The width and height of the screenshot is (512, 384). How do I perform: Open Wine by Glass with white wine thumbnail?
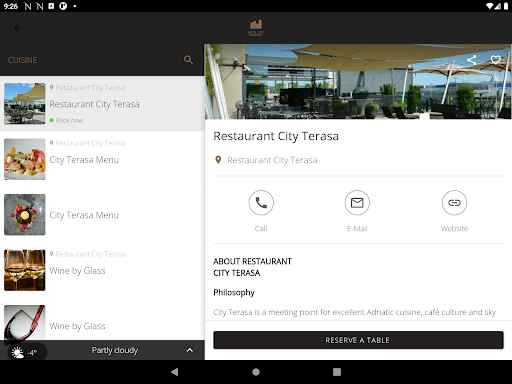pos(102,270)
